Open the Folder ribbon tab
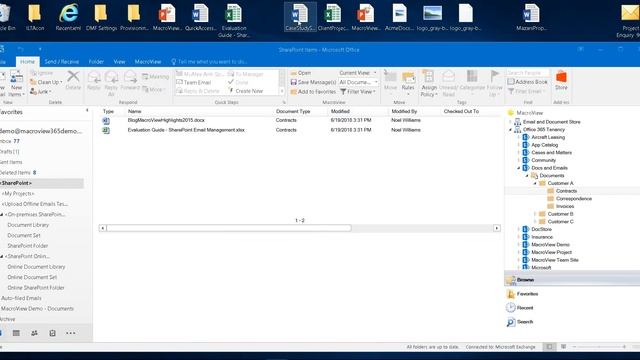 [96, 62]
